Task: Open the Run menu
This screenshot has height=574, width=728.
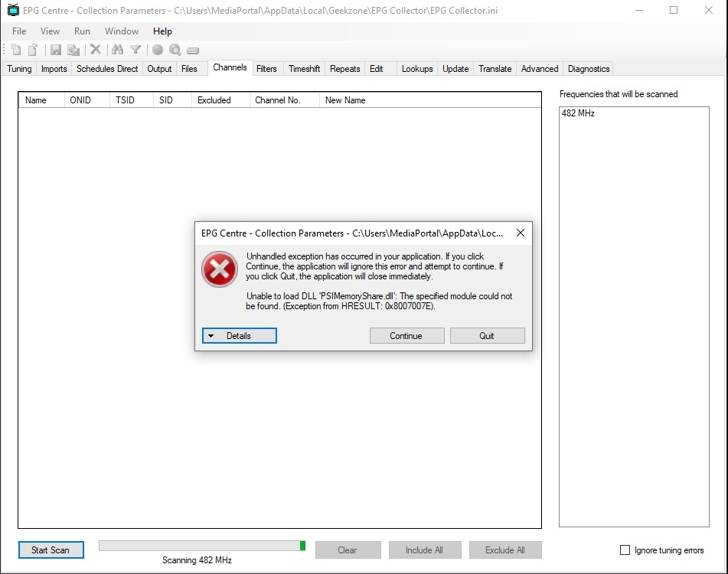Action: coord(82,31)
